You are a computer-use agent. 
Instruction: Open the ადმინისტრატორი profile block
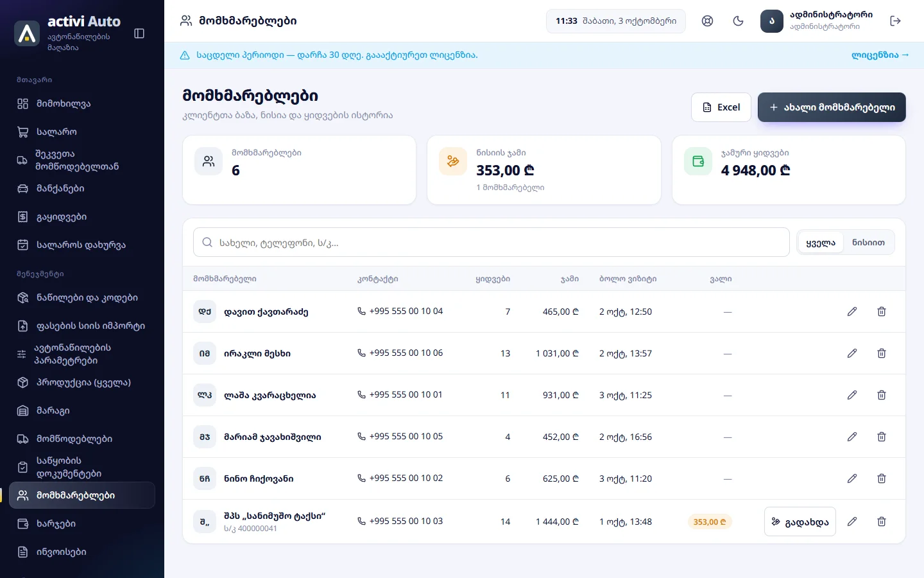click(817, 21)
